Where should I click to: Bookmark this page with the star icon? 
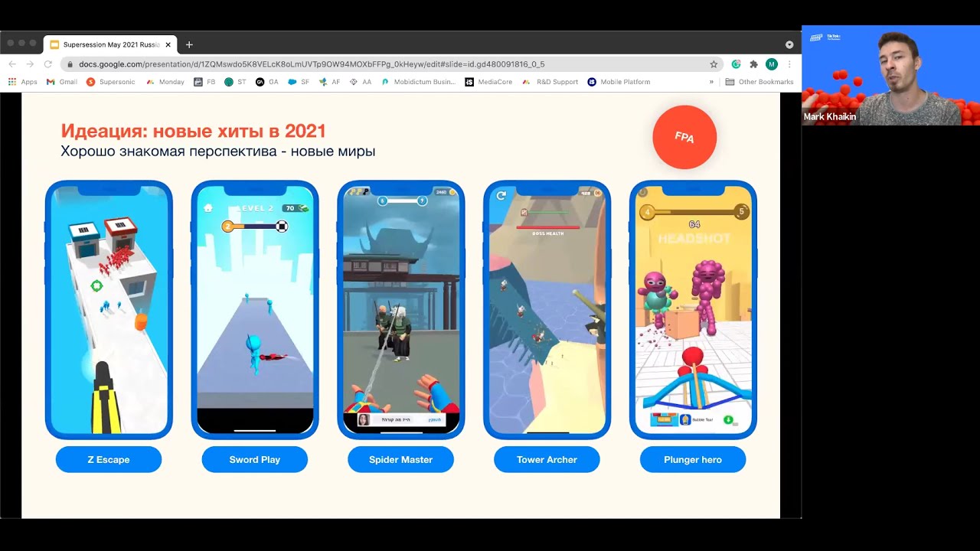(714, 64)
